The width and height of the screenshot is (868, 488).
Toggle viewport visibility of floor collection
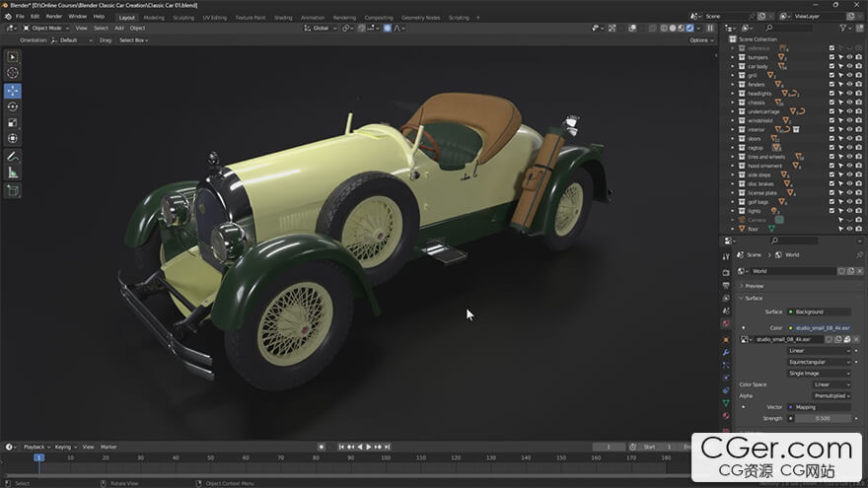pos(849,229)
